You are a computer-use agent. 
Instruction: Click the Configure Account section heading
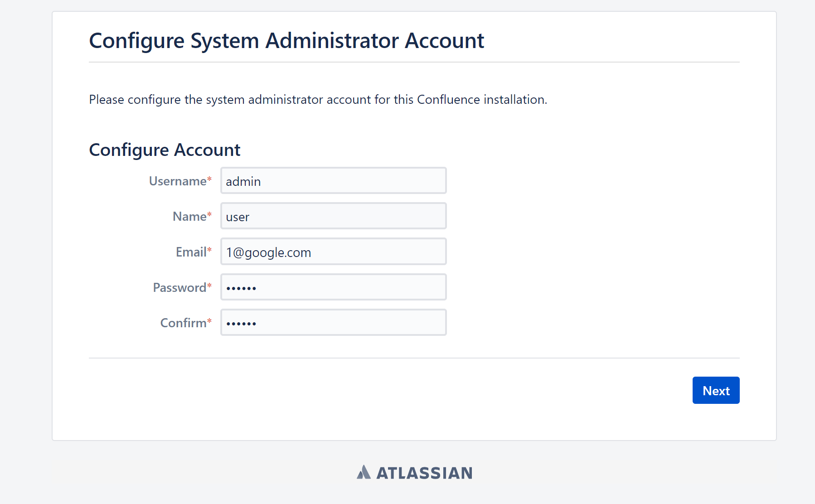[165, 150]
